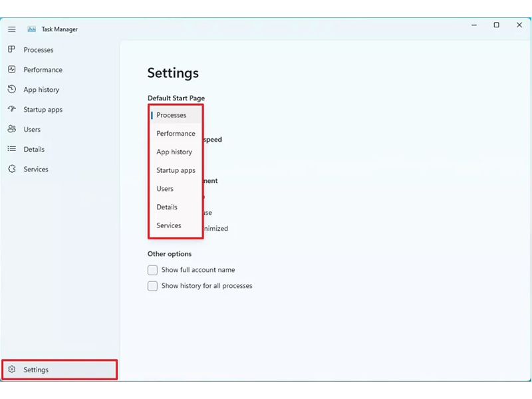Click the Details list icon in sidebar
This screenshot has width=532, height=399.
click(x=11, y=148)
